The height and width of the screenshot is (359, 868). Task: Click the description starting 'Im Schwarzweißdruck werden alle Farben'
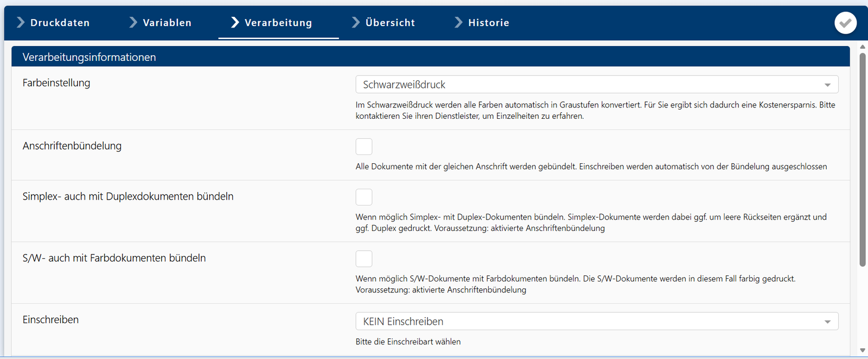coord(596,110)
